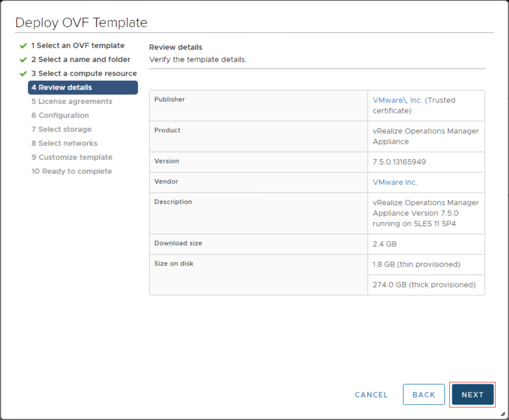Open the VMware\, Inc. publisher link
Screen dimensions: 509x420
pyautogui.click(x=397, y=100)
